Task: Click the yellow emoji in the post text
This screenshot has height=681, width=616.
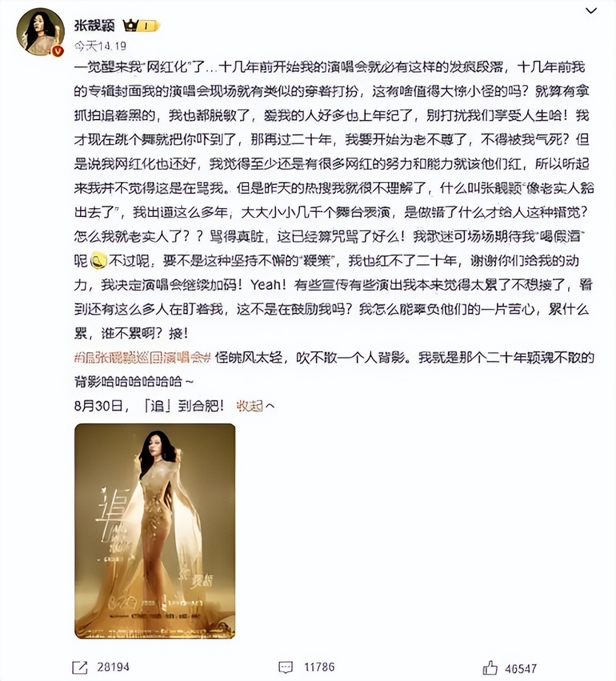Action: coord(98,261)
